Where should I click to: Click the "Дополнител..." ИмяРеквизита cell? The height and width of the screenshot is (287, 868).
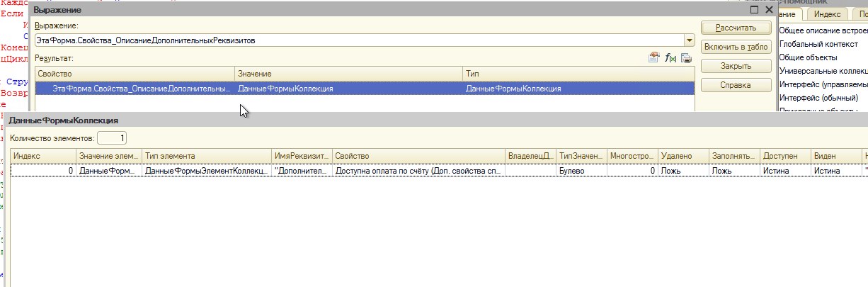302,171
